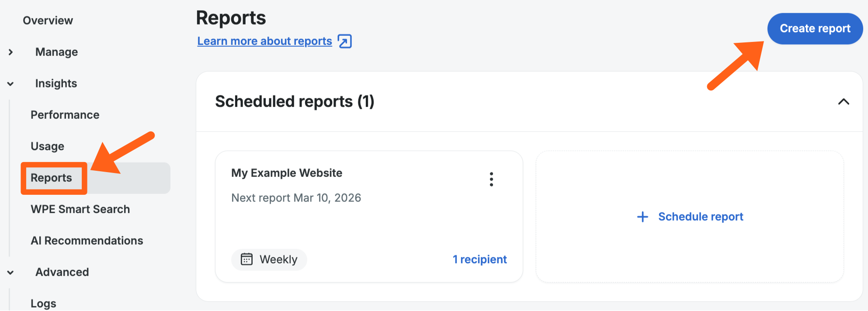The height and width of the screenshot is (311, 868).
Task: Open AI Recommendations page
Action: coord(87,241)
